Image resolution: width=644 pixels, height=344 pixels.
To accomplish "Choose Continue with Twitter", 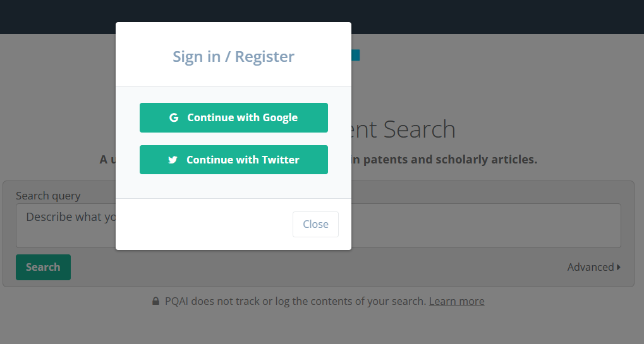I will [234, 160].
